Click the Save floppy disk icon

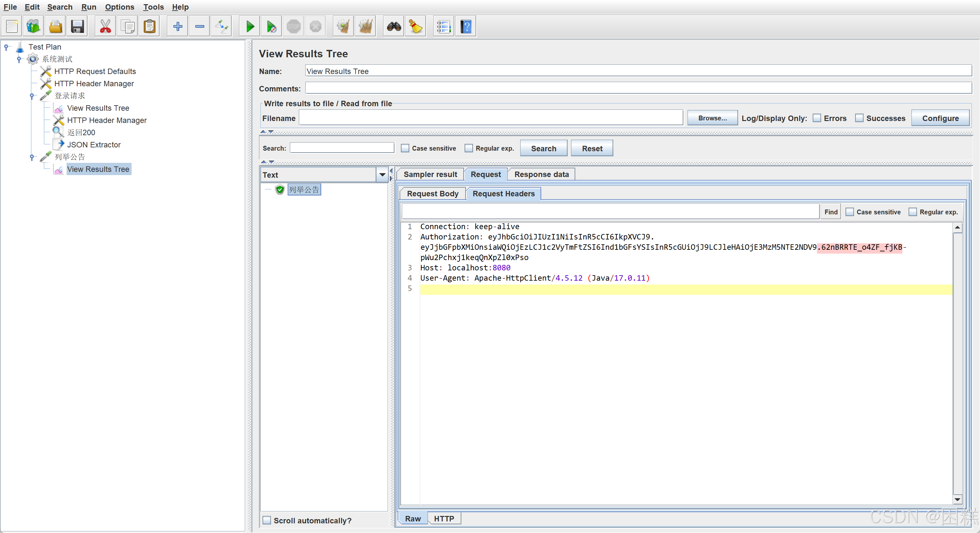(x=77, y=27)
